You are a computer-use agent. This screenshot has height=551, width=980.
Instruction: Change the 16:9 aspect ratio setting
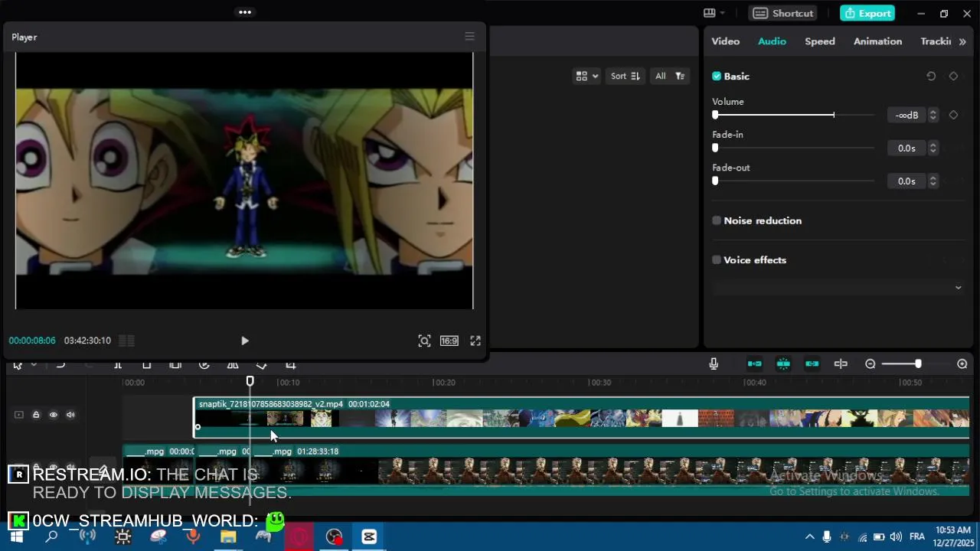pyautogui.click(x=449, y=341)
